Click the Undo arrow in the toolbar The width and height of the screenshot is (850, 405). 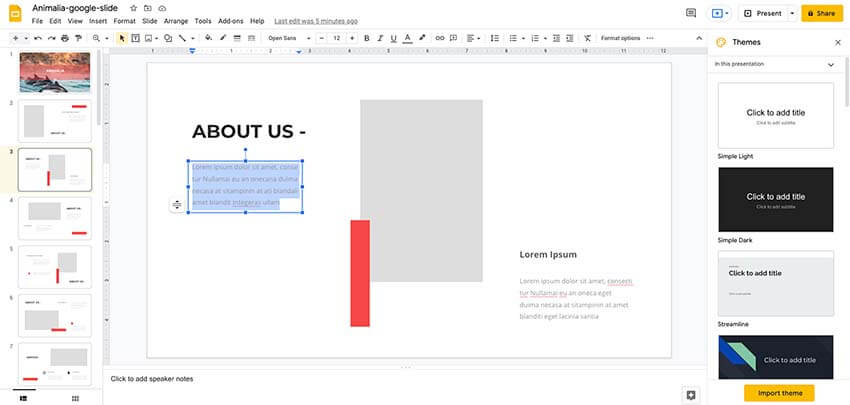pyautogui.click(x=37, y=38)
